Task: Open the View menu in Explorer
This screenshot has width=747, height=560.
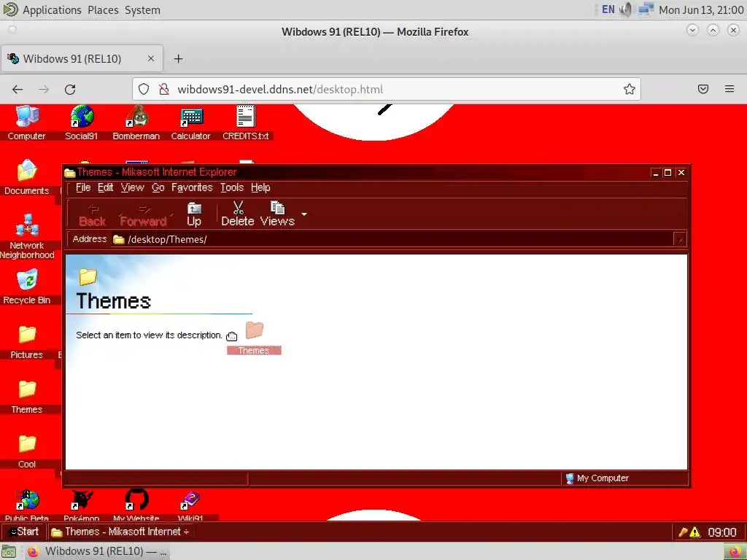Action: (132, 187)
